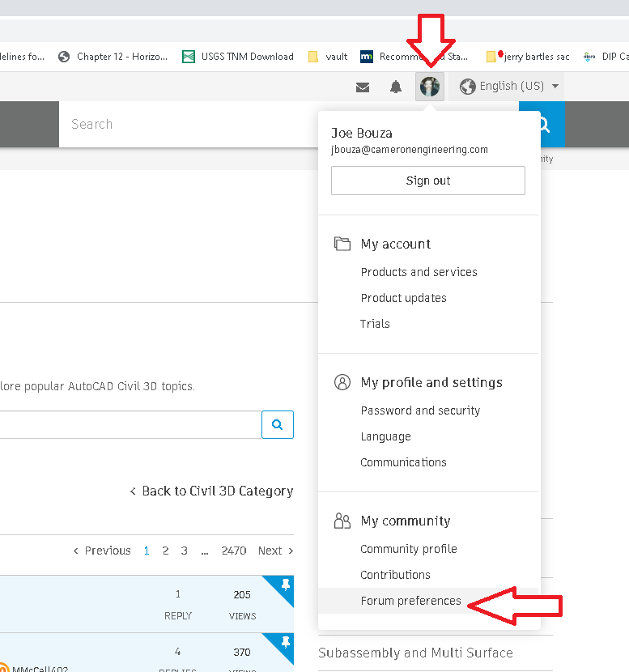The height and width of the screenshot is (672, 629).
Task: Open the notifications bell icon
Action: pyautogui.click(x=396, y=87)
